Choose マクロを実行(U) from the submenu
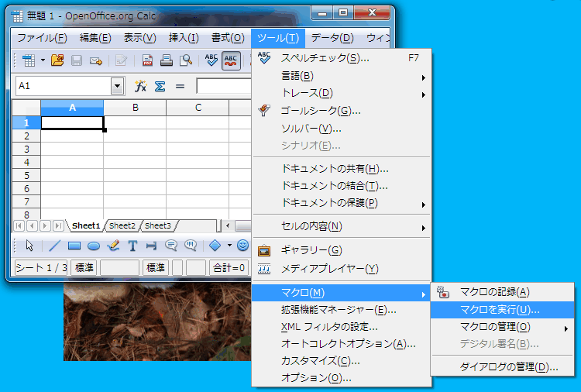 click(x=500, y=310)
